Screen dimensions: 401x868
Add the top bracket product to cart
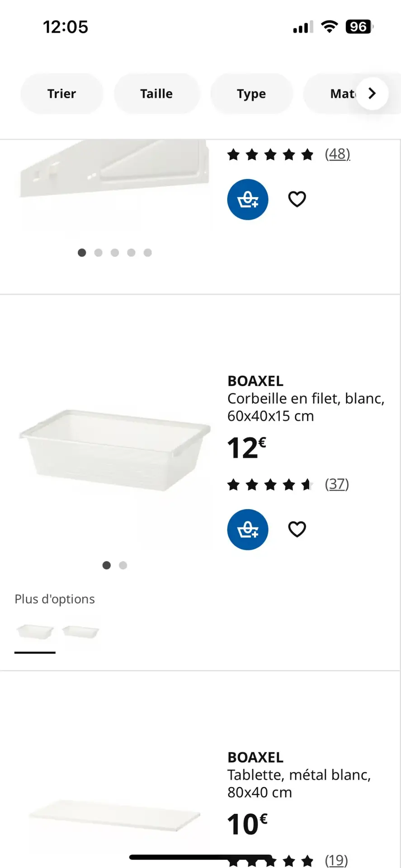[x=247, y=199]
